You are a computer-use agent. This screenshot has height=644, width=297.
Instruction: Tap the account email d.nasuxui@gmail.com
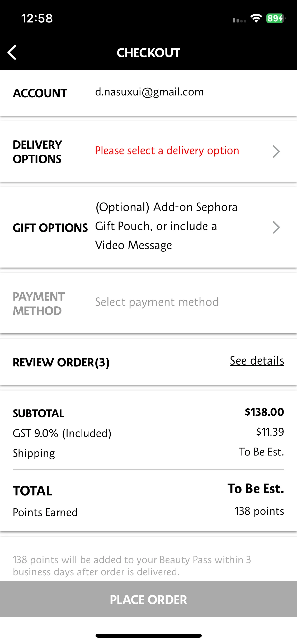coord(149,92)
